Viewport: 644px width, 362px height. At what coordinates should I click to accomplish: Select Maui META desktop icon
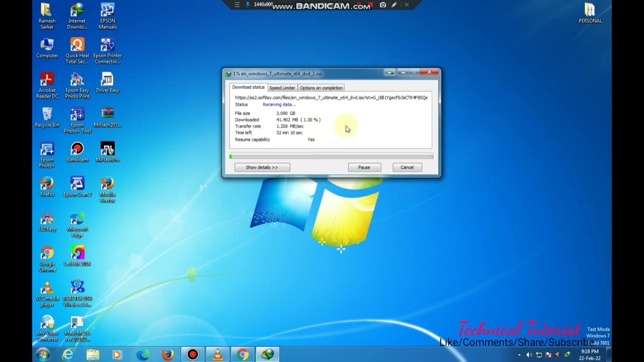(77, 328)
